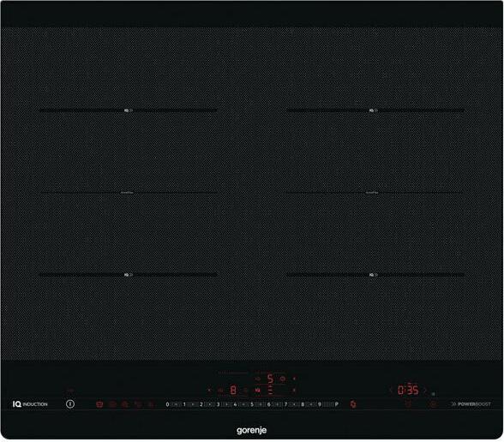Tap the red icon left of PowerBoost
This screenshot has height=442, width=504.
[x=433, y=404]
